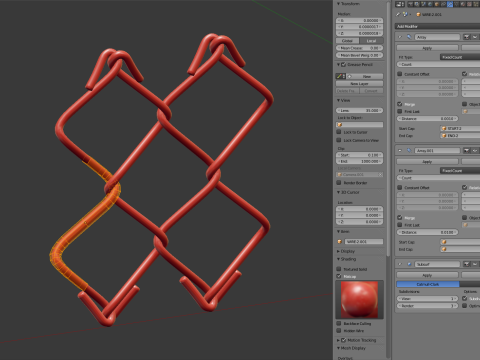
Task: Open the Add Modifier dropdown
Action: click(x=437, y=26)
